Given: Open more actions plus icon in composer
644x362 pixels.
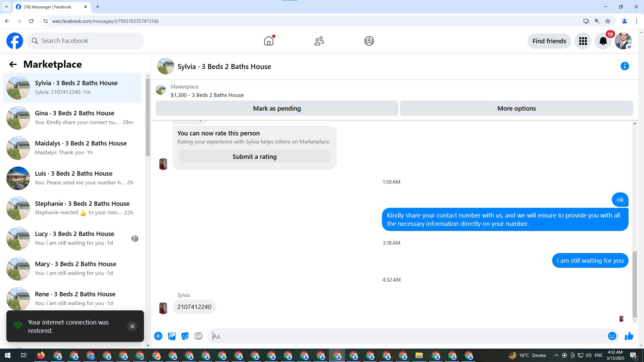Looking at the screenshot, I should point(158,336).
